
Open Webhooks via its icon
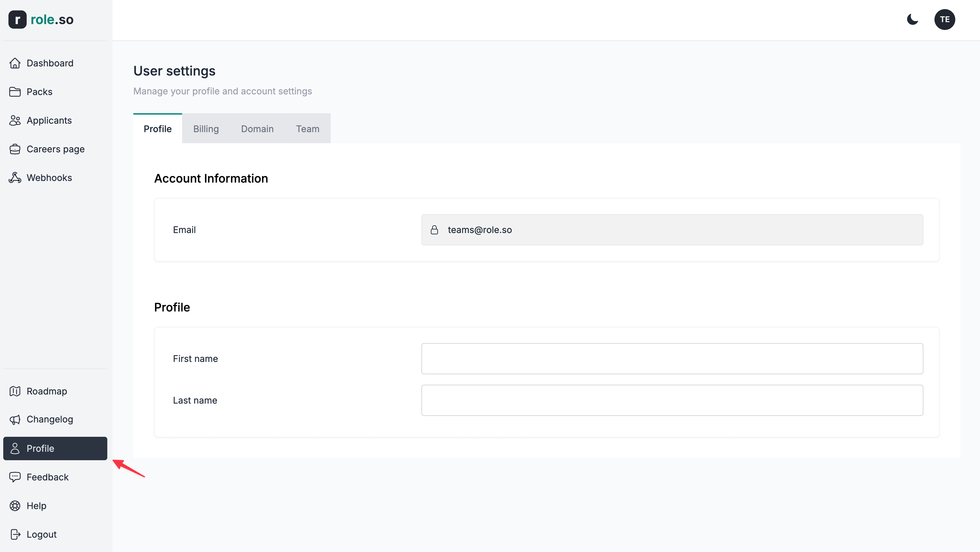click(15, 178)
